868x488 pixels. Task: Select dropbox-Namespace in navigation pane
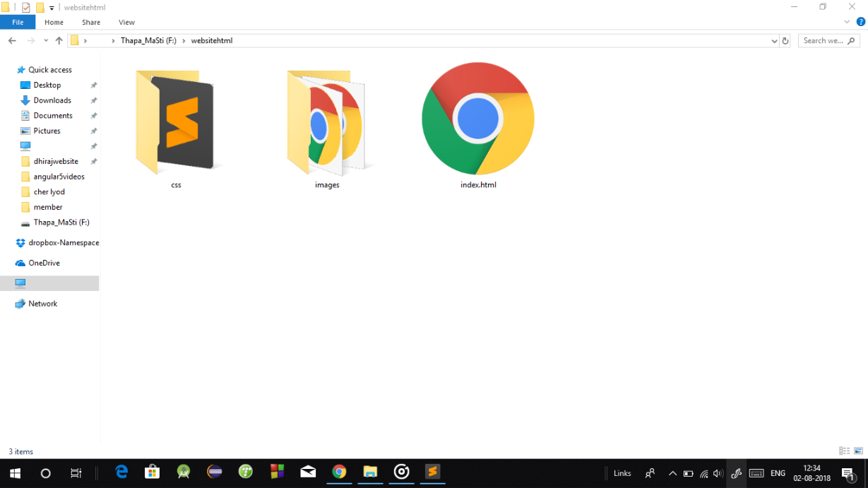pyautogui.click(x=64, y=243)
